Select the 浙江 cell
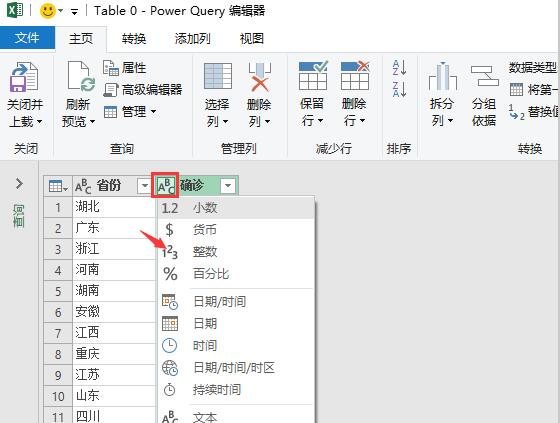This screenshot has height=423, width=560. point(114,249)
